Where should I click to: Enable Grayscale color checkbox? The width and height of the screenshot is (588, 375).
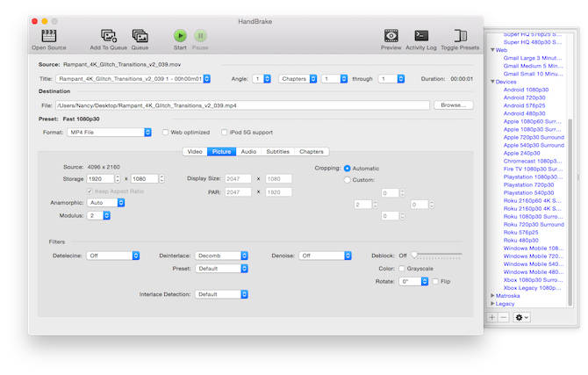click(402, 269)
